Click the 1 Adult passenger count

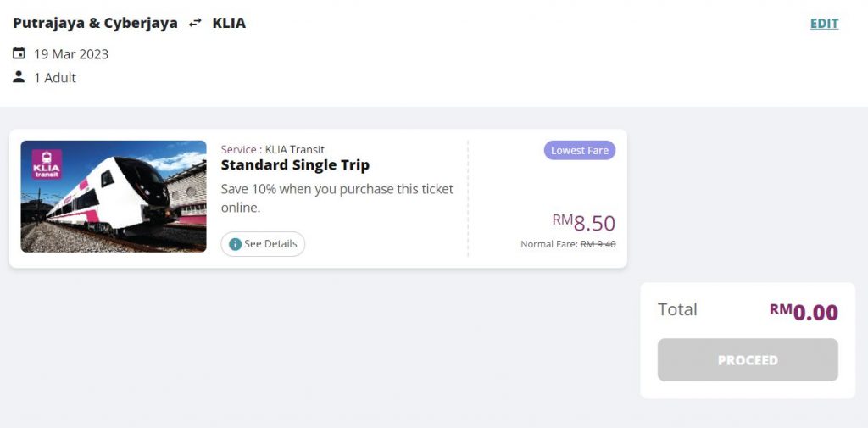(x=55, y=78)
